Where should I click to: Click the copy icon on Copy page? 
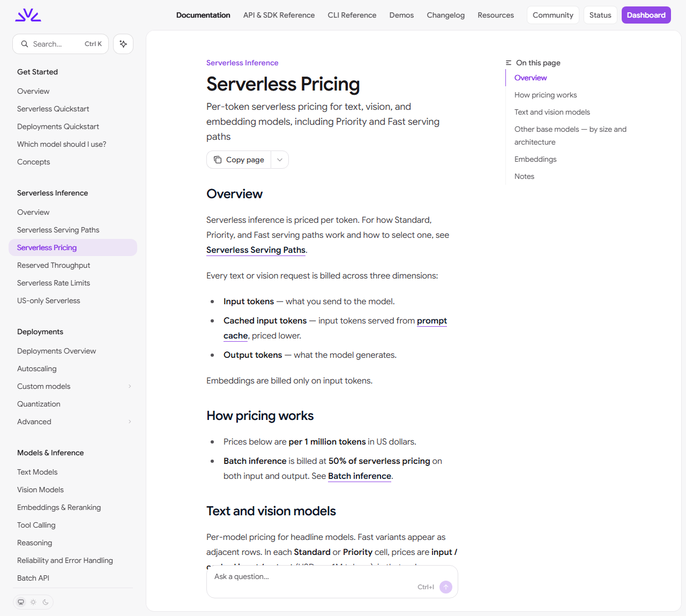pyautogui.click(x=218, y=160)
